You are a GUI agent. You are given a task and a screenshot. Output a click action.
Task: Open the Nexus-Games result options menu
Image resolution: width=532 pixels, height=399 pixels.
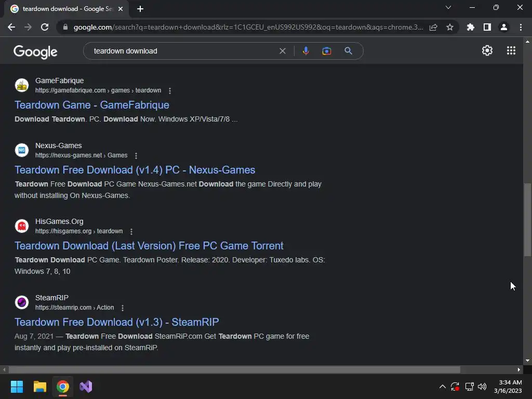[x=136, y=155]
